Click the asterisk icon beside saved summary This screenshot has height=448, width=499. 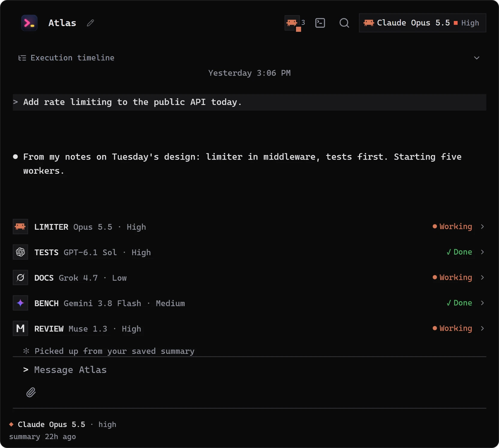(26, 351)
